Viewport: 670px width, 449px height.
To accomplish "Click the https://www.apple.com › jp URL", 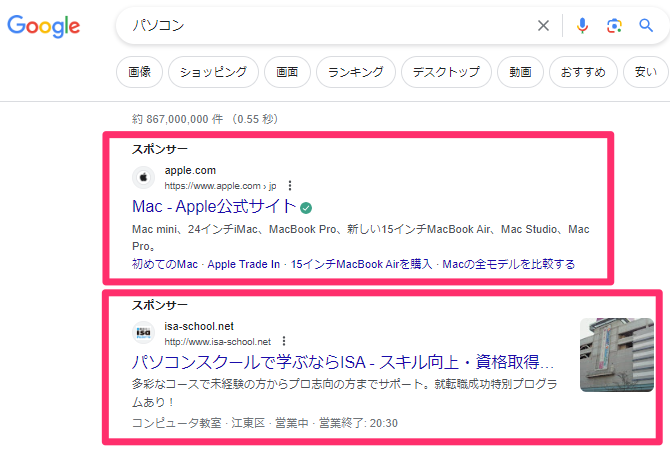I will [x=220, y=186].
